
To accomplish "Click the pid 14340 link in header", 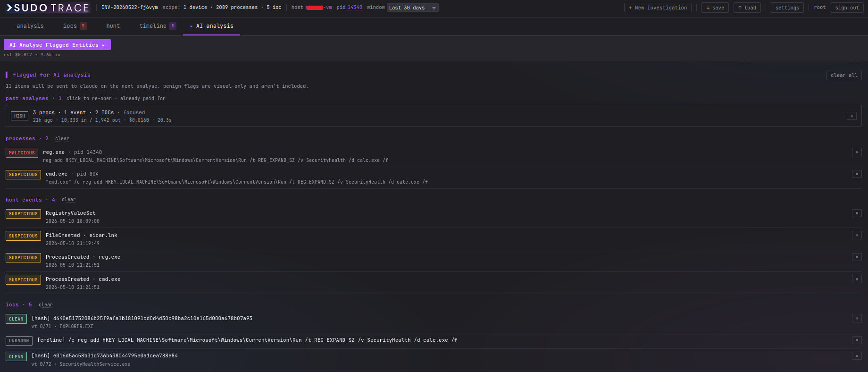I will [x=355, y=8].
